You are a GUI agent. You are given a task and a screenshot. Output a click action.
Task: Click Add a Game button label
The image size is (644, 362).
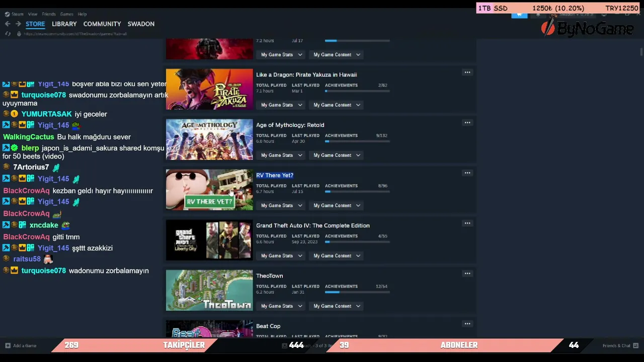click(25, 346)
